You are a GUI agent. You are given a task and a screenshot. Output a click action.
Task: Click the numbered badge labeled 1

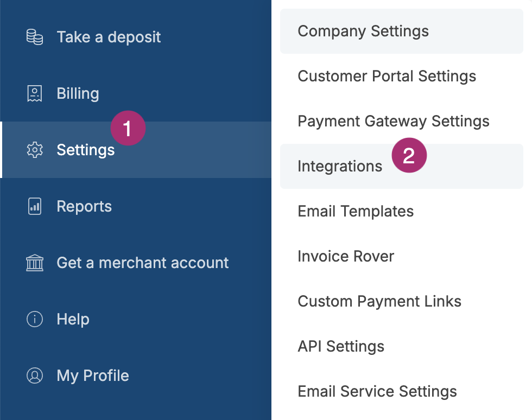[x=128, y=128]
